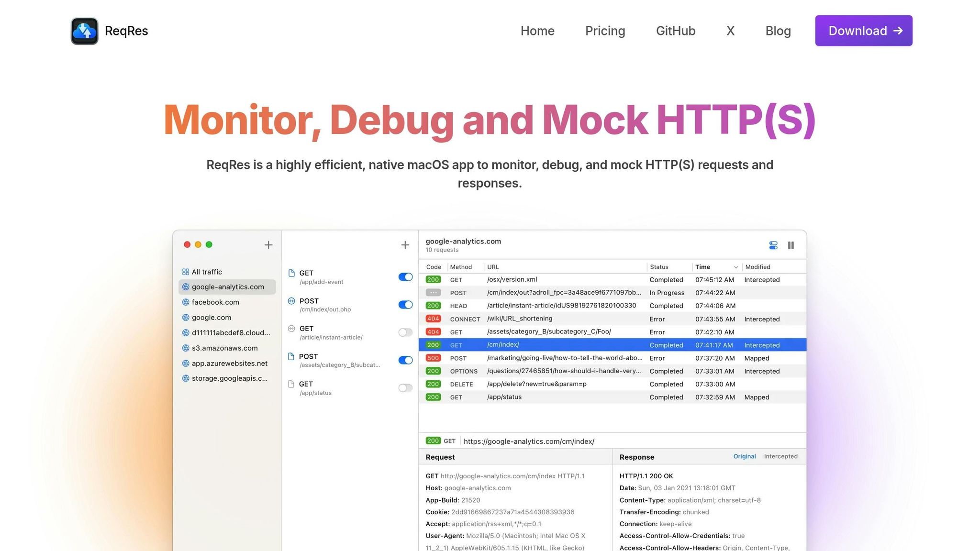Click the purple Download button

pyautogui.click(x=864, y=31)
